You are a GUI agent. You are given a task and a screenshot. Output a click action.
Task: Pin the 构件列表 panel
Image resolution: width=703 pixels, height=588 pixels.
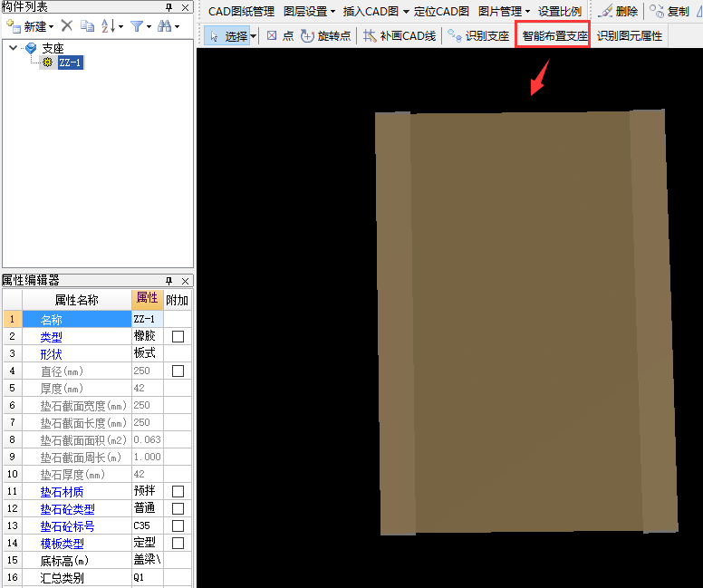[x=169, y=7]
